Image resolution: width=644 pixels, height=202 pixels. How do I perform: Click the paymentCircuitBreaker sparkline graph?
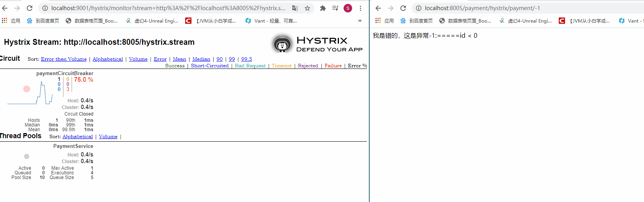[30, 93]
